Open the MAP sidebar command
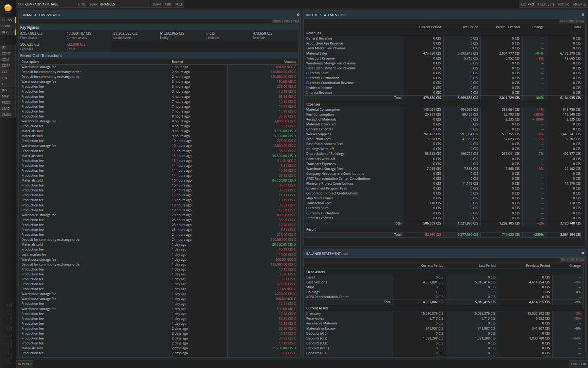The height and width of the screenshot is (368, 588). point(5,96)
